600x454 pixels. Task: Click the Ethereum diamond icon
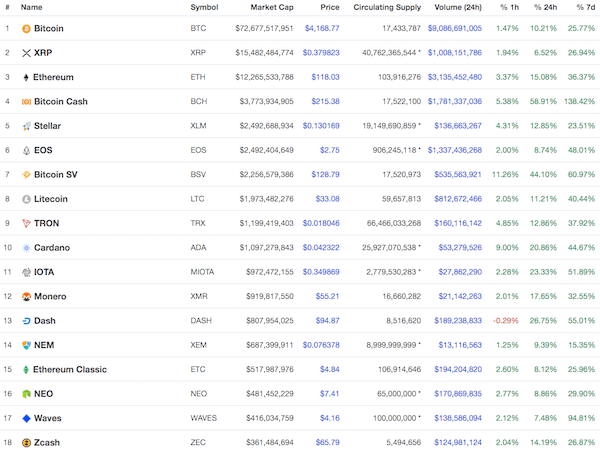coord(26,77)
